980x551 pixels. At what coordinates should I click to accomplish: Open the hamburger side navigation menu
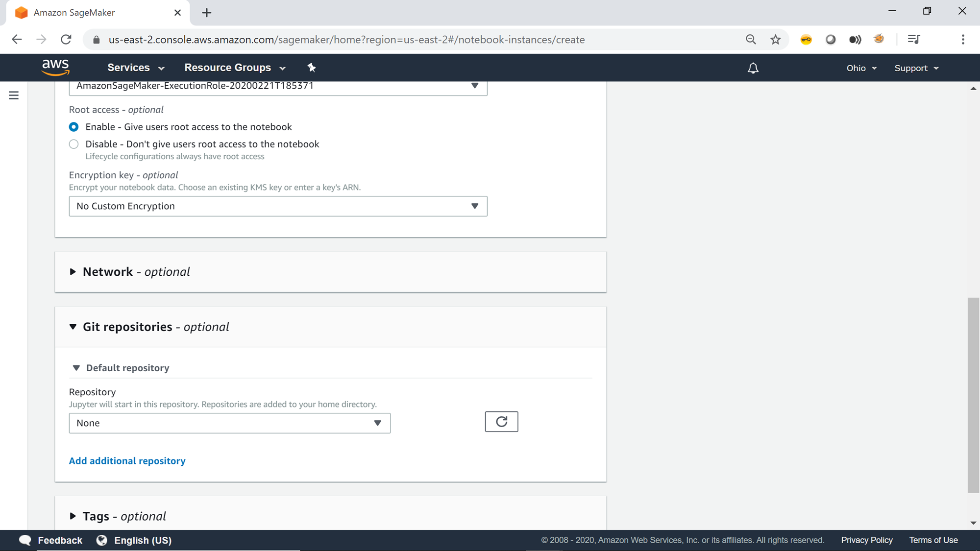point(14,95)
